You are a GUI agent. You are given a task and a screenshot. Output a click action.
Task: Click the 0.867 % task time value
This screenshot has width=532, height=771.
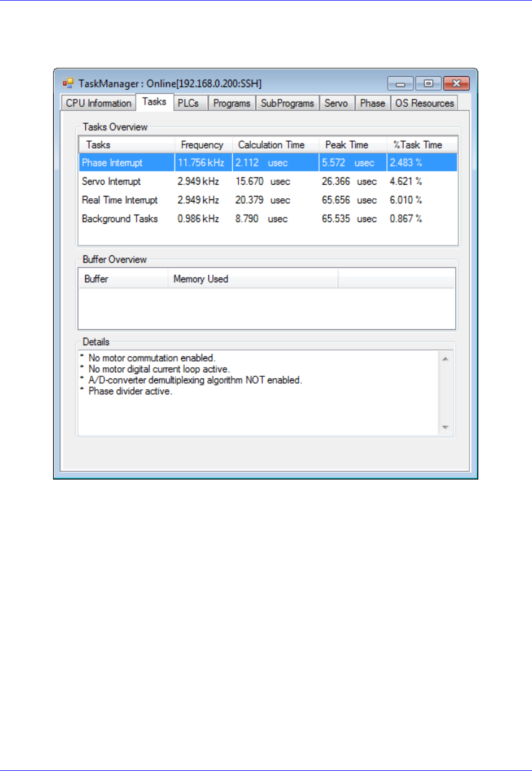click(405, 219)
